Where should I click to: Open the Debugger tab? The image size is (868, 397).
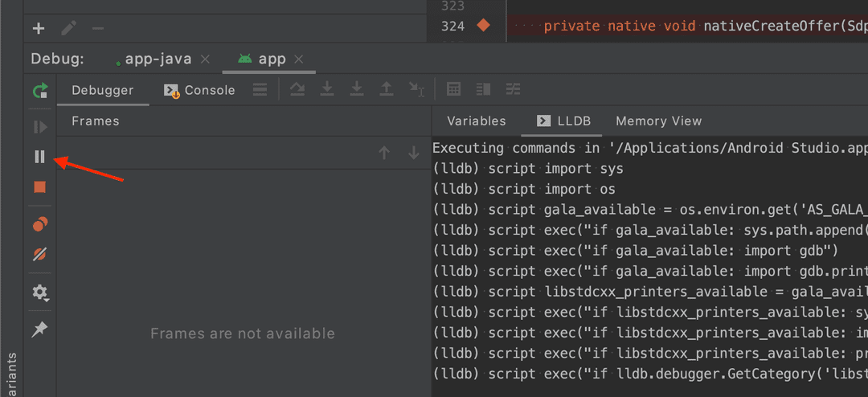pyautogui.click(x=102, y=90)
